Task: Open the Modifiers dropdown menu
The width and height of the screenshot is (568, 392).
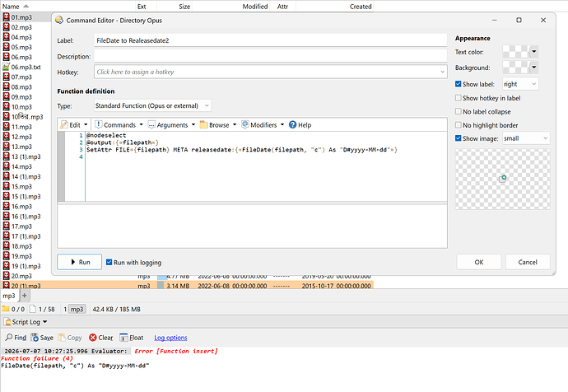Action: [263, 125]
